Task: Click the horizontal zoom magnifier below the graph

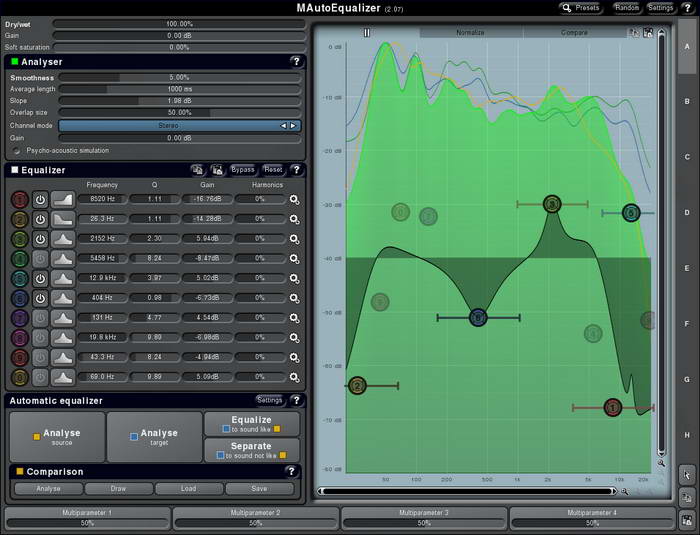Action: 625,491
